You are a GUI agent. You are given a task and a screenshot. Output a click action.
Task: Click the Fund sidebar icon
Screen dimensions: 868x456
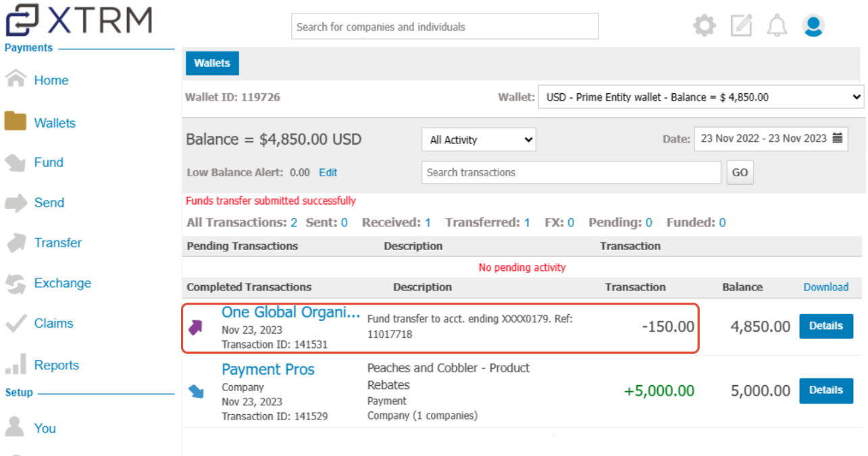(16, 162)
